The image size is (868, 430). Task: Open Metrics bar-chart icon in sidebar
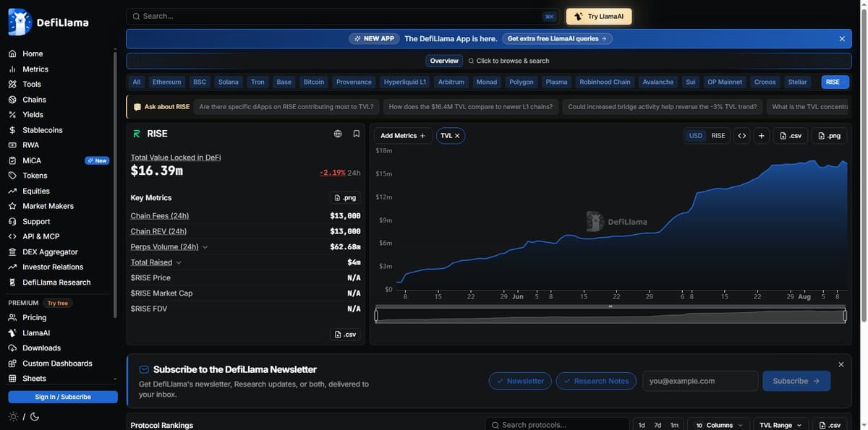point(12,69)
